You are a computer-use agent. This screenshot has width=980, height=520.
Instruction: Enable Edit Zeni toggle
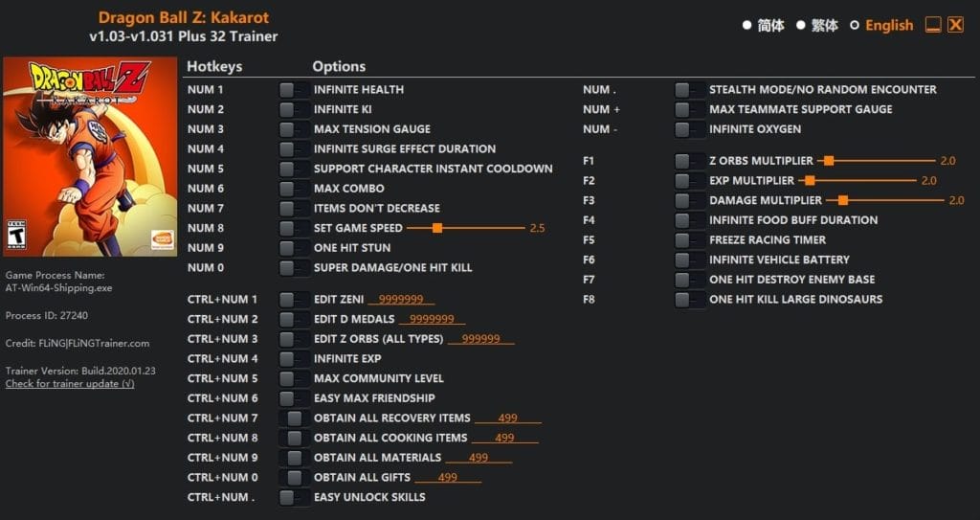(294, 300)
